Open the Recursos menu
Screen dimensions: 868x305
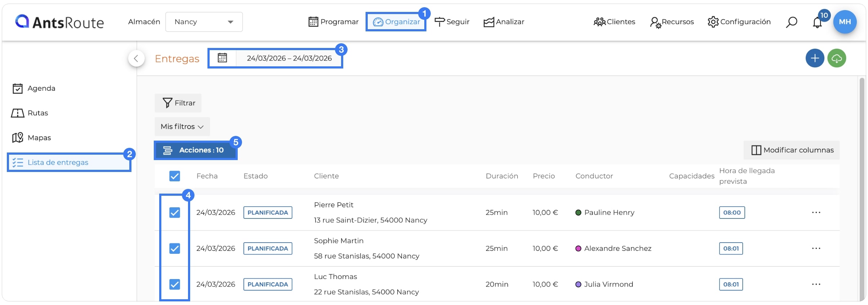pyautogui.click(x=672, y=22)
